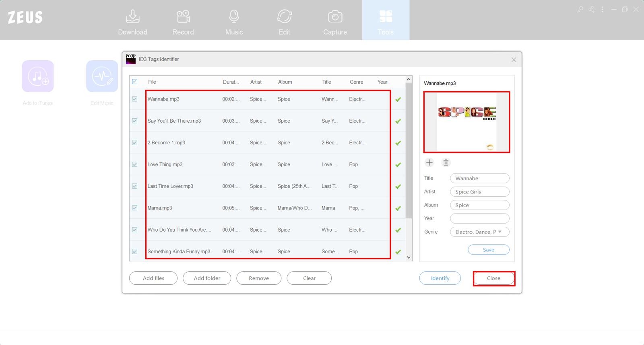The width and height of the screenshot is (644, 345).
Task: Uncheck the Say You'll Be There.mp3 checkbox
Action: tap(135, 121)
